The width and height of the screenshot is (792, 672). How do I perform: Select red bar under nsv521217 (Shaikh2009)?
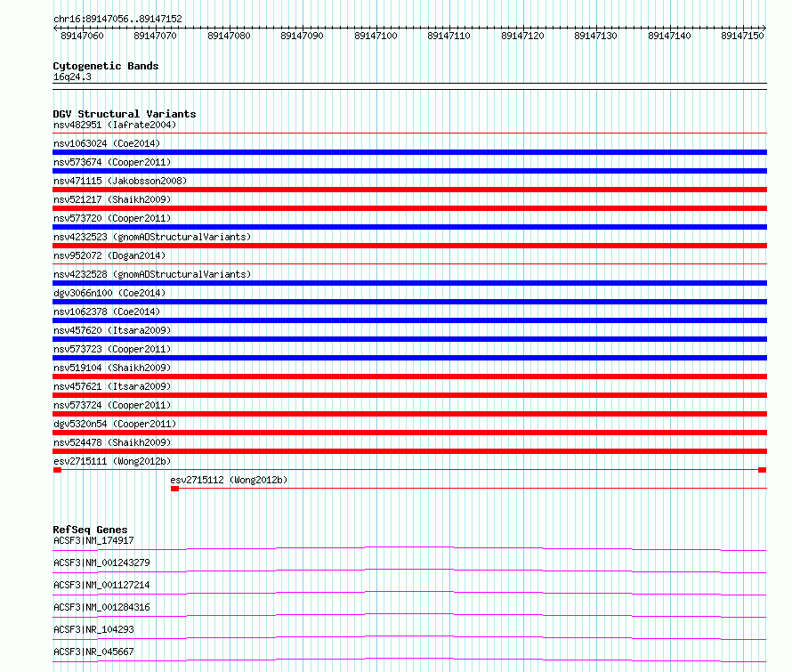click(x=409, y=208)
